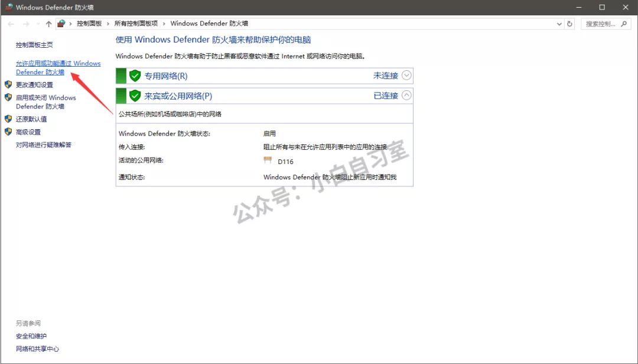This screenshot has width=638, height=364.
Task: Select the 所有控制面板项 breadcrumb
Action: (136, 24)
